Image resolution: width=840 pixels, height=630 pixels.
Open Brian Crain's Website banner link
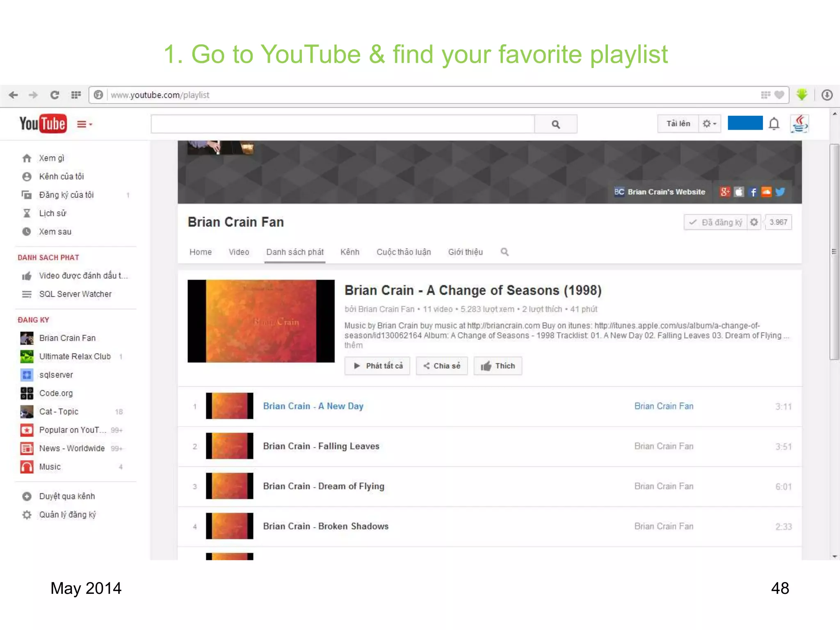(x=660, y=192)
